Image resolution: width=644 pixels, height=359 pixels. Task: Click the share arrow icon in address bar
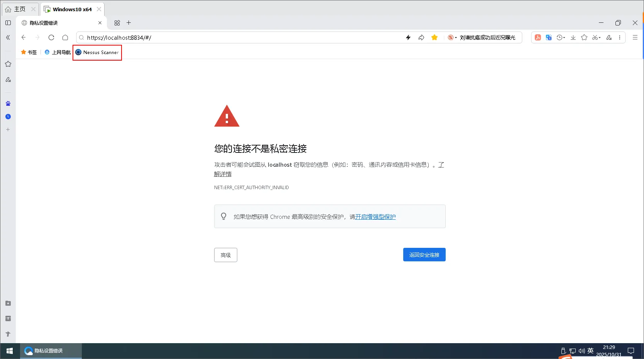[x=421, y=37]
